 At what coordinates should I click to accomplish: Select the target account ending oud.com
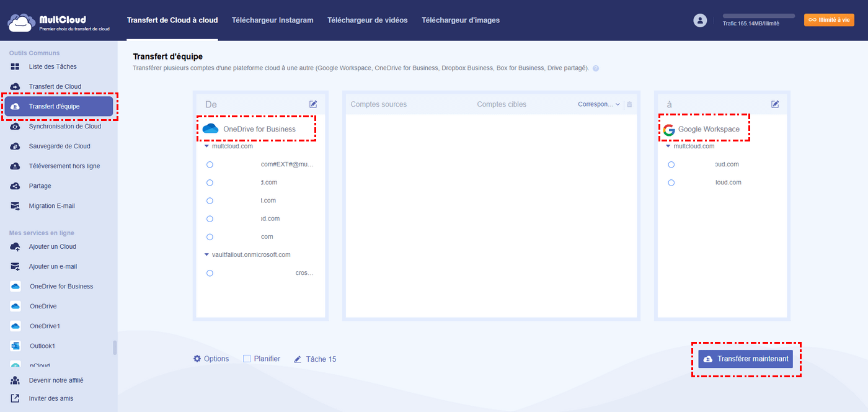click(671, 164)
